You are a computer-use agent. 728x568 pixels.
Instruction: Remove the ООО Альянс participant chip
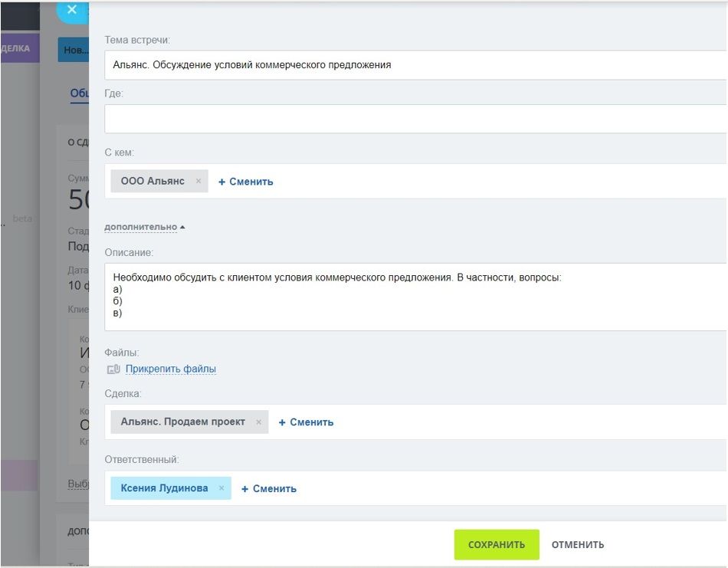click(x=198, y=182)
